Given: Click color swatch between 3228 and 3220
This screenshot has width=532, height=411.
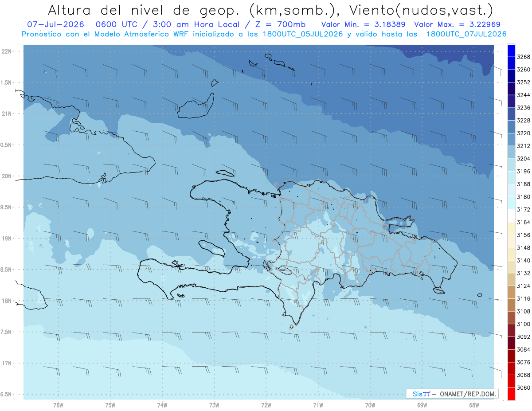Looking at the screenshot, I should coord(511,127).
